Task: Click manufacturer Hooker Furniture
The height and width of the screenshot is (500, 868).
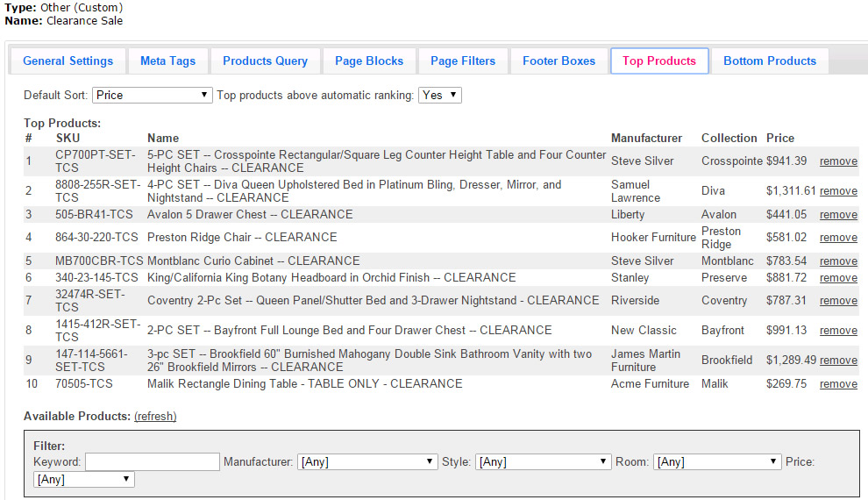Action: coord(653,238)
